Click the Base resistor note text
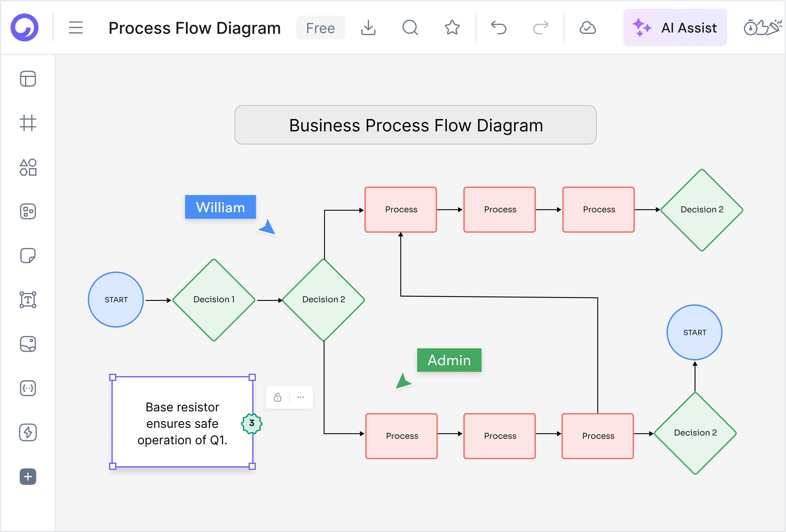The image size is (786, 532). click(x=182, y=423)
